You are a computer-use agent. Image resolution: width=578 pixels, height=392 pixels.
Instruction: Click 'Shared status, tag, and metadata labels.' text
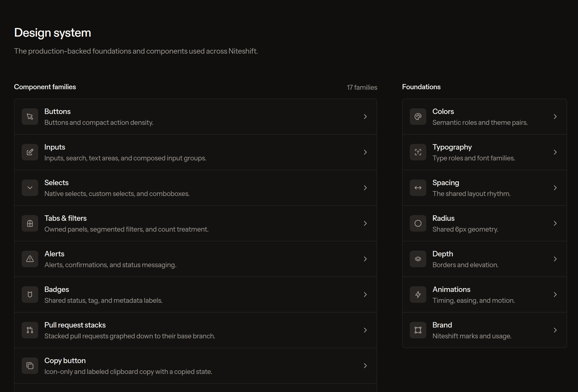[103, 300]
